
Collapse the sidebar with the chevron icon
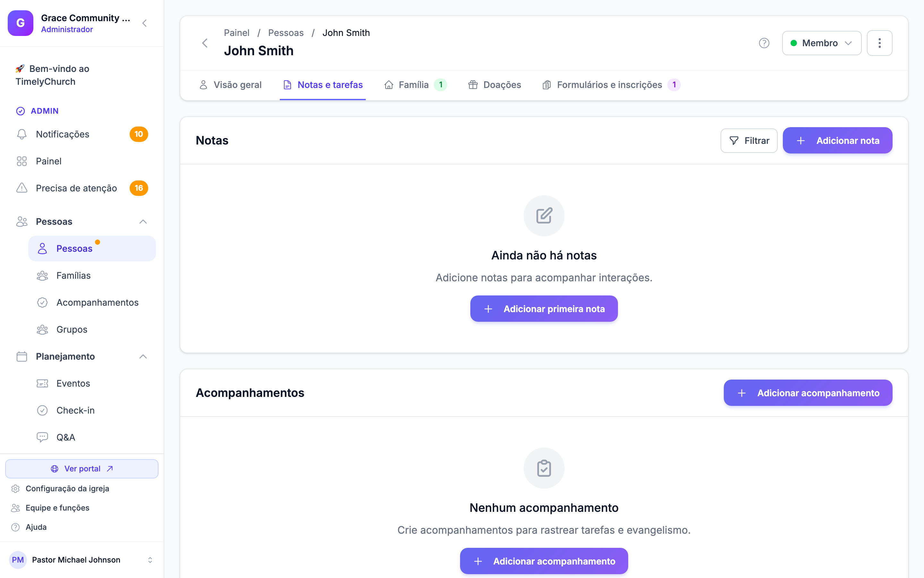coord(144,23)
